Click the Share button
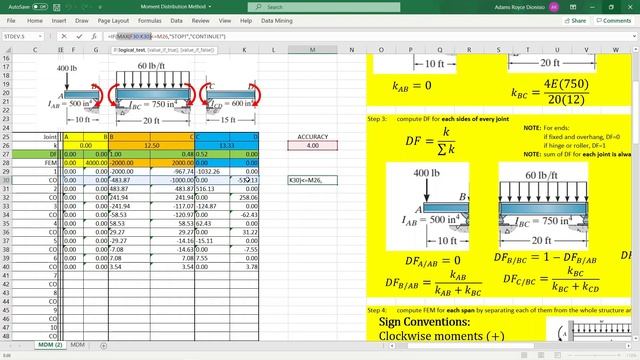 (x=576, y=20)
